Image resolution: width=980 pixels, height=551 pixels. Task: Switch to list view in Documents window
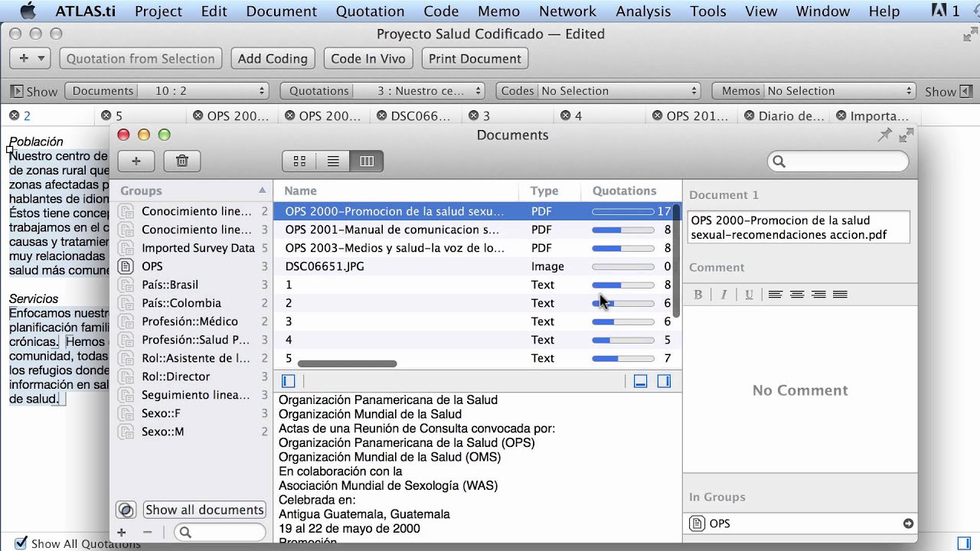pyautogui.click(x=333, y=161)
